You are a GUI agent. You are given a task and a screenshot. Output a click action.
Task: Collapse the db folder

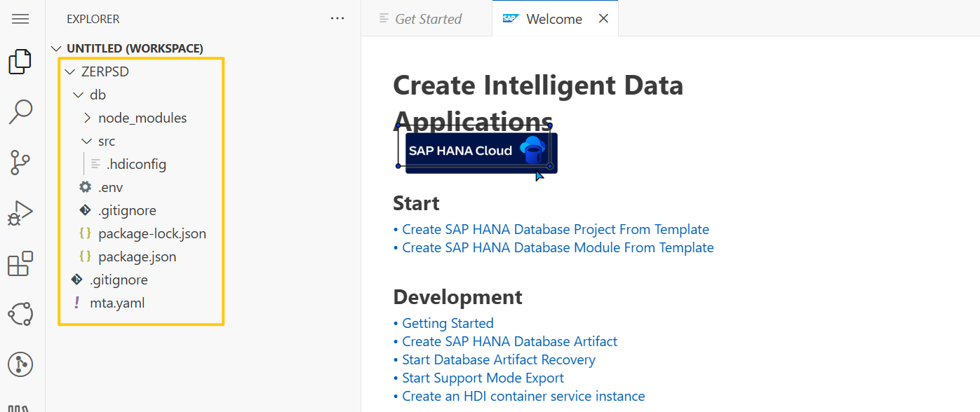(79, 95)
